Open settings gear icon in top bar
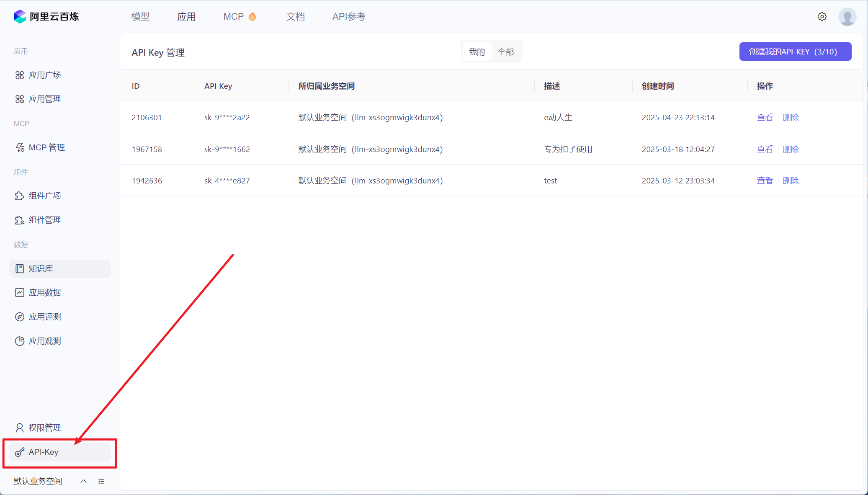Screen dimensions: 868x495 point(822,17)
